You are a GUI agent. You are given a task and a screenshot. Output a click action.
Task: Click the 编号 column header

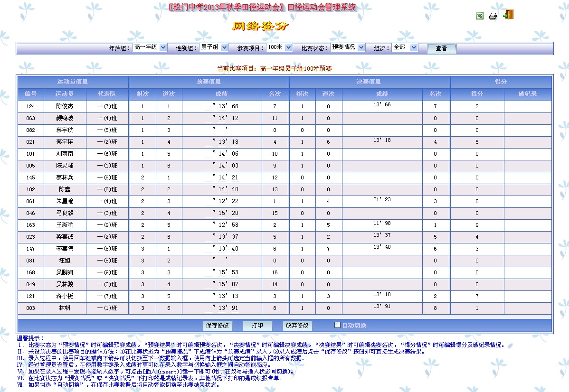(30, 94)
